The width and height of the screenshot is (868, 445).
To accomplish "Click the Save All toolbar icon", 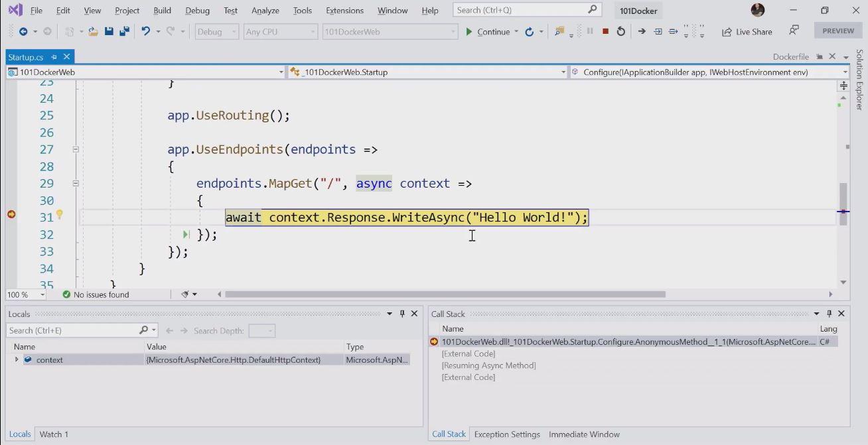I will (x=123, y=31).
